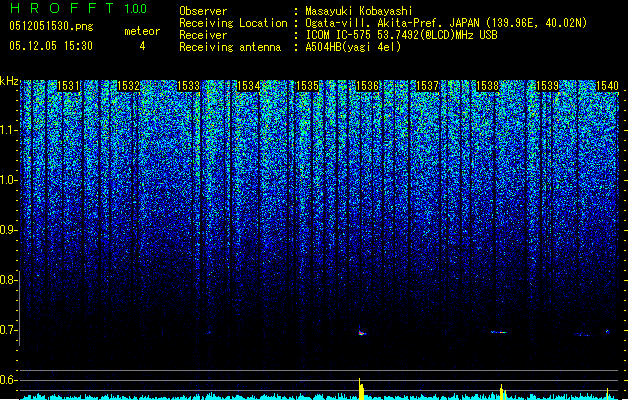
Task: Click the 1538 time marker
Action: pos(487,86)
